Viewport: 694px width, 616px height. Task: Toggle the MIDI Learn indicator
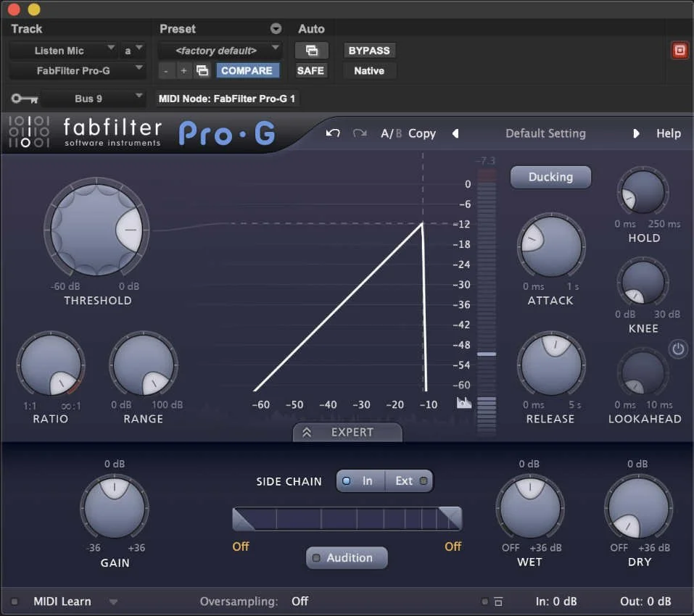[15, 602]
